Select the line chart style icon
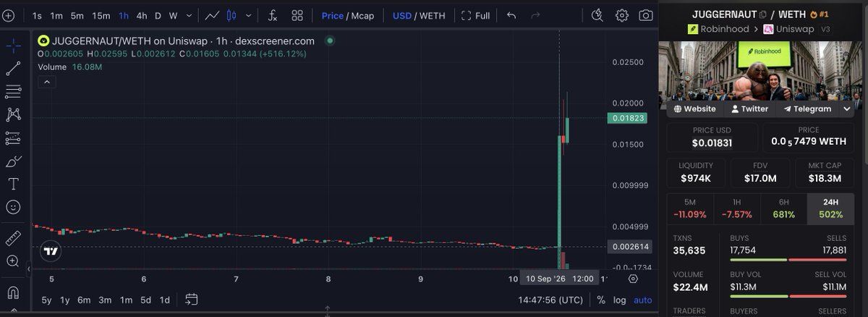The width and height of the screenshot is (868, 317). [212, 15]
